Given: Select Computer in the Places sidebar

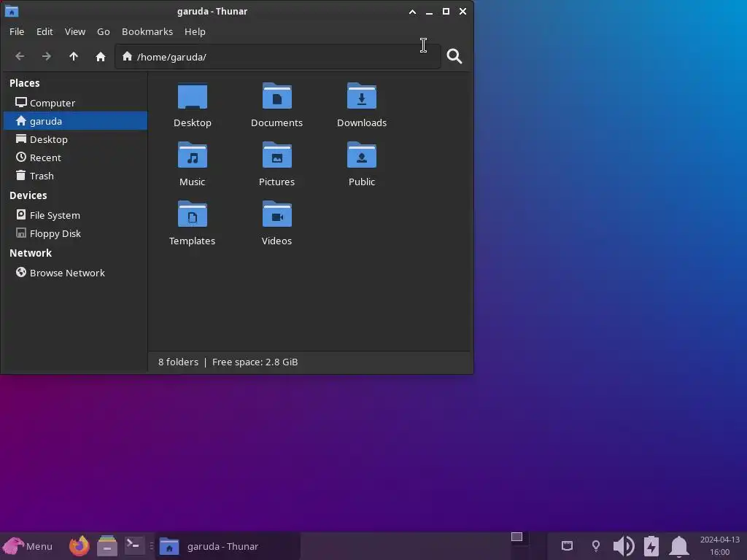Looking at the screenshot, I should coord(75,103).
